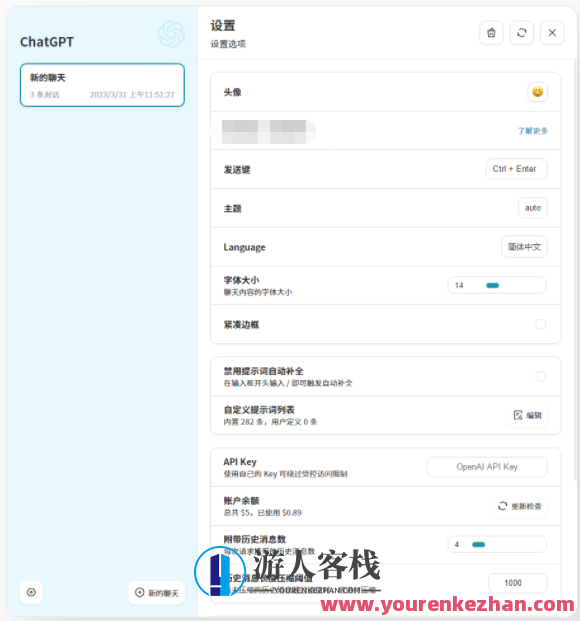580x621 pixels.
Task: Click the clear-data trash icon in settings header
Action: pyautogui.click(x=491, y=32)
